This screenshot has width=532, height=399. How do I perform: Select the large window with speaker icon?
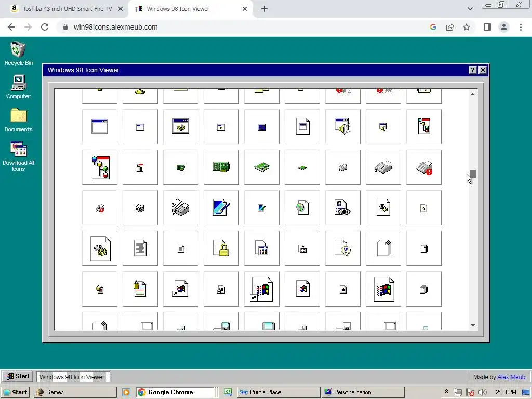pos(343,127)
